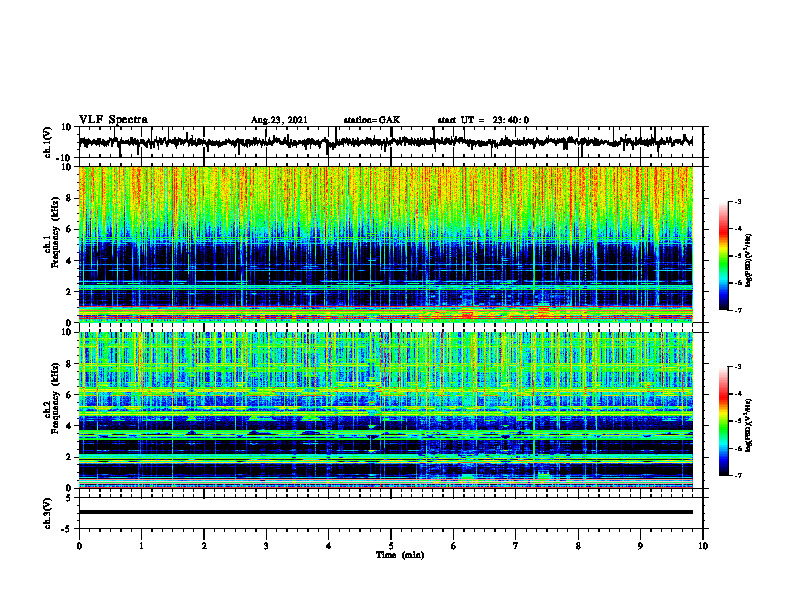Click the "5" tick of ch.3(V) axis
Screen dimensions: 792x612
[x=69, y=498]
